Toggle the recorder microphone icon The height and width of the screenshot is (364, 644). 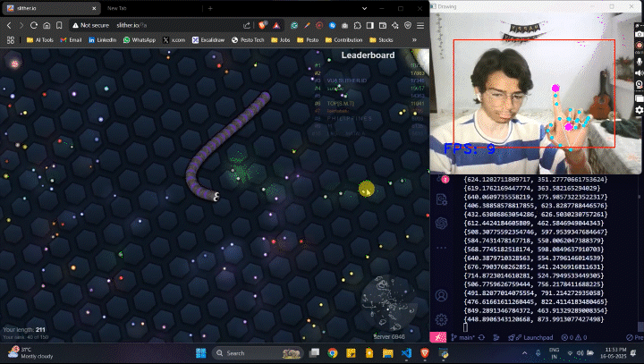639,62
